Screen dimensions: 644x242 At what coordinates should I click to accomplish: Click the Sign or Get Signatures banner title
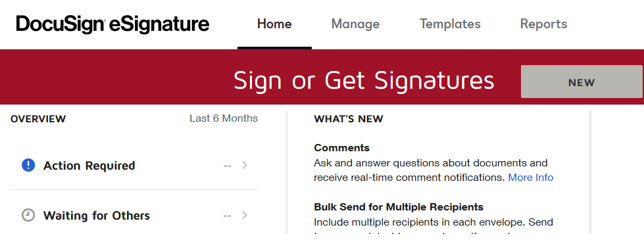(x=364, y=80)
